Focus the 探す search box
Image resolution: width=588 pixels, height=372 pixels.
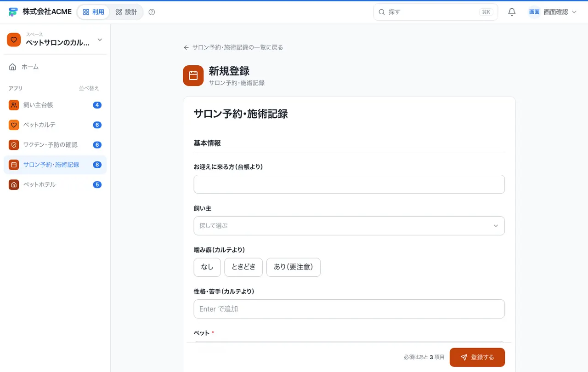[435, 12]
